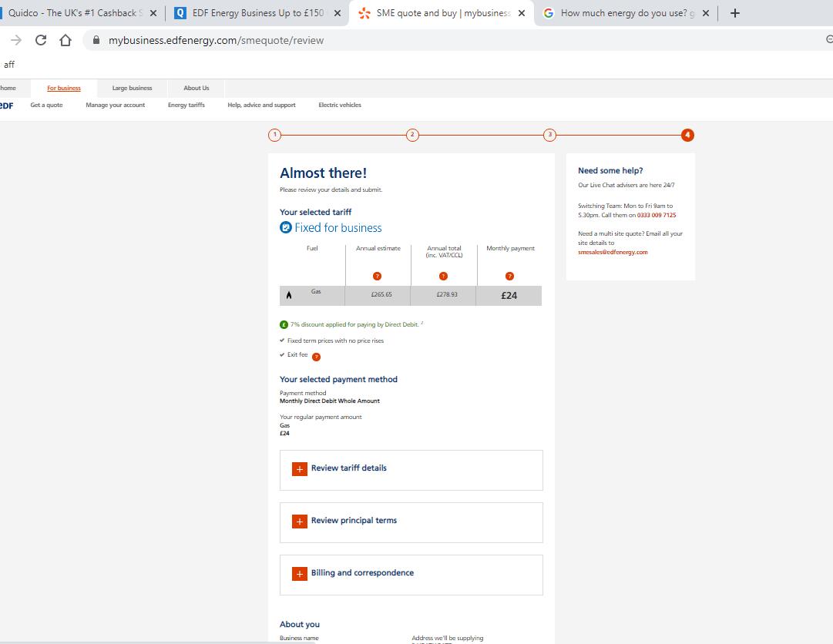This screenshot has height=644, width=833.
Task: Select the '£278.93' annual total value
Action: tap(447, 294)
